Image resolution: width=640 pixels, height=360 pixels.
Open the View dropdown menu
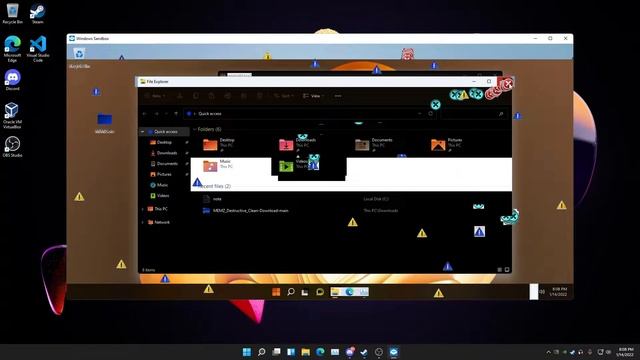313,96
